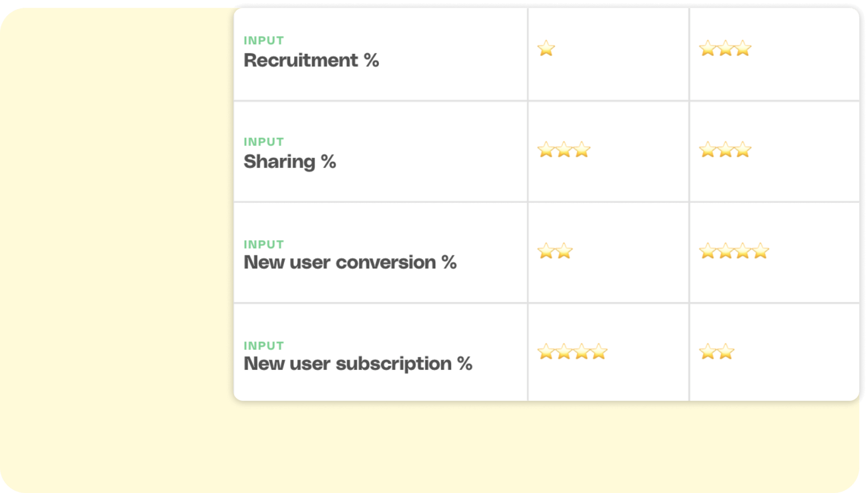868x493 pixels.
Task: Select the Recruitment % row label
Action: [313, 59]
